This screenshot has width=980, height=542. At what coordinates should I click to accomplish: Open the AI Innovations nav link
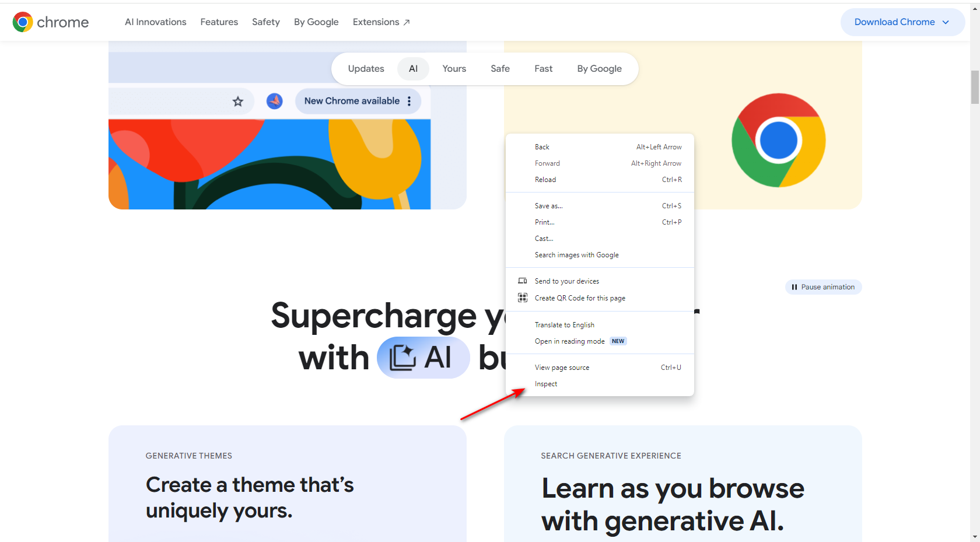[155, 22]
